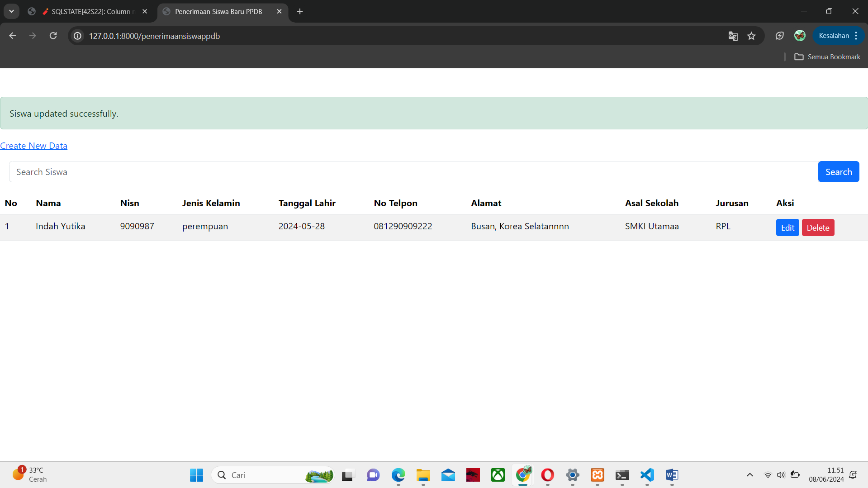Viewport: 868px width, 488px height.
Task: Open the Opera browser from the taskbar
Action: click(x=547, y=475)
